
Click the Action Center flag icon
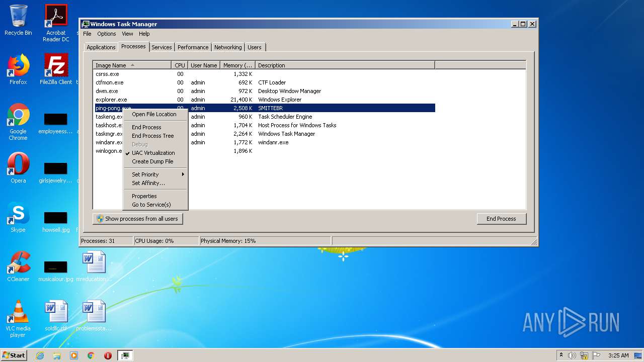[596, 355]
